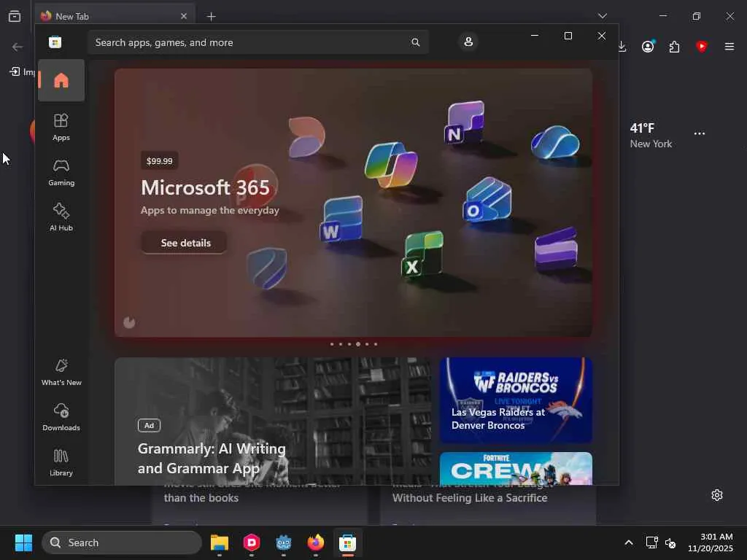Click the Microsoft Store logo icon
This screenshot has height=560, width=747.
coord(55,42)
